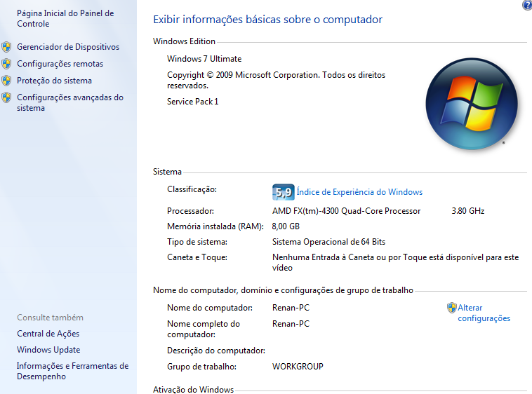Click the WORKGROUP value
This screenshot has height=394, width=532.
(298, 367)
